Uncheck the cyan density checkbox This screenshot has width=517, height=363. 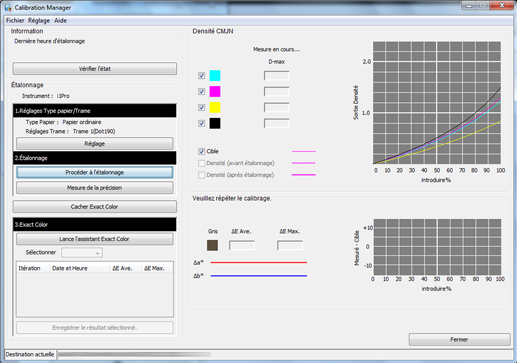(x=201, y=76)
